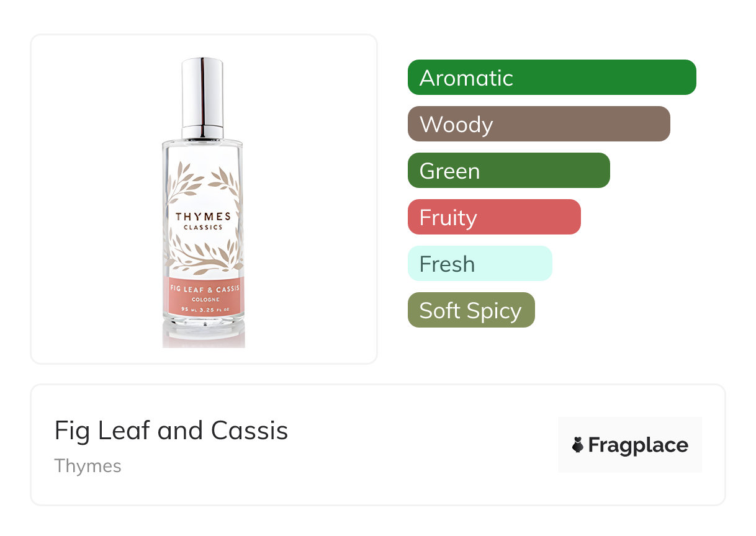Select the red Fruity accord bar
Viewport: 756px width, 536px height.
pyautogui.click(x=493, y=217)
